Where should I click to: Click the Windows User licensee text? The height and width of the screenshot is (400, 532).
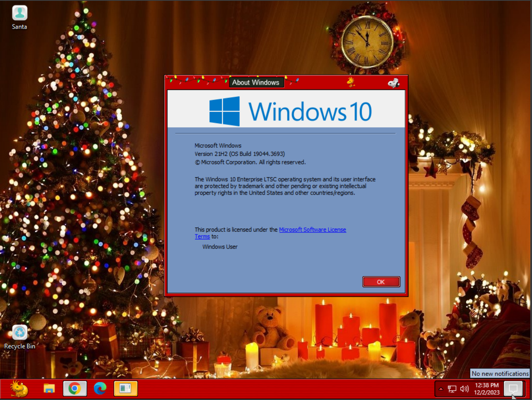point(220,246)
